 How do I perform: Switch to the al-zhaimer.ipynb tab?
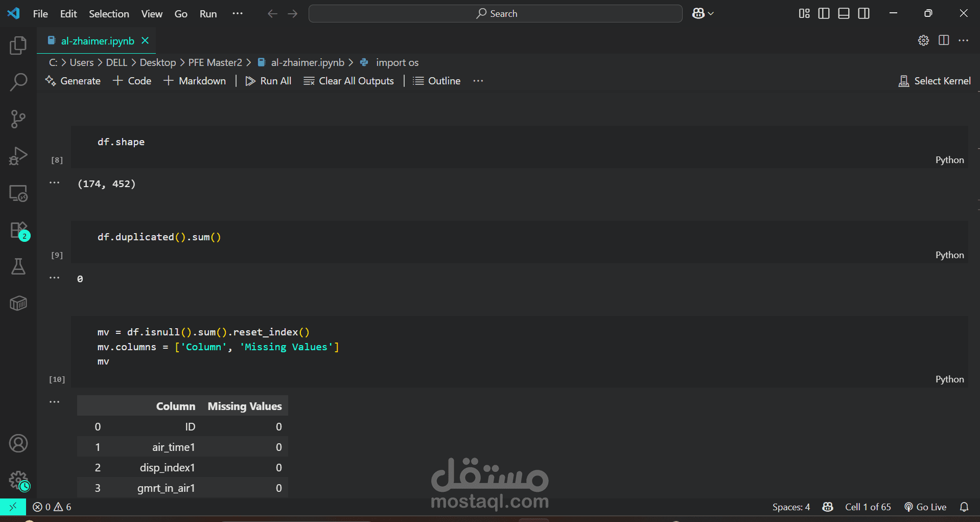[97, 41]
